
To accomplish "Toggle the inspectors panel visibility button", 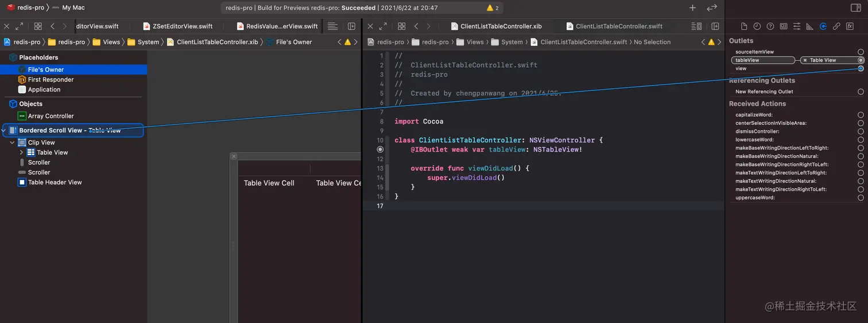I will coord(855,7).
